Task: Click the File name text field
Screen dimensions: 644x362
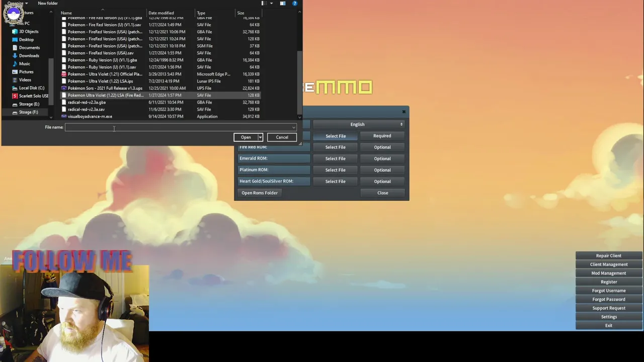Action: pyautogui.click(x=180, y=127)
